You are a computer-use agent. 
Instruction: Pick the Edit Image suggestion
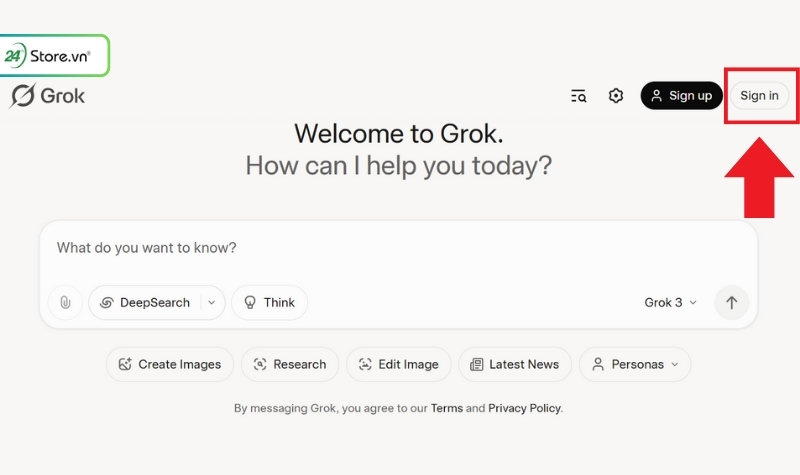coord(398,364)
